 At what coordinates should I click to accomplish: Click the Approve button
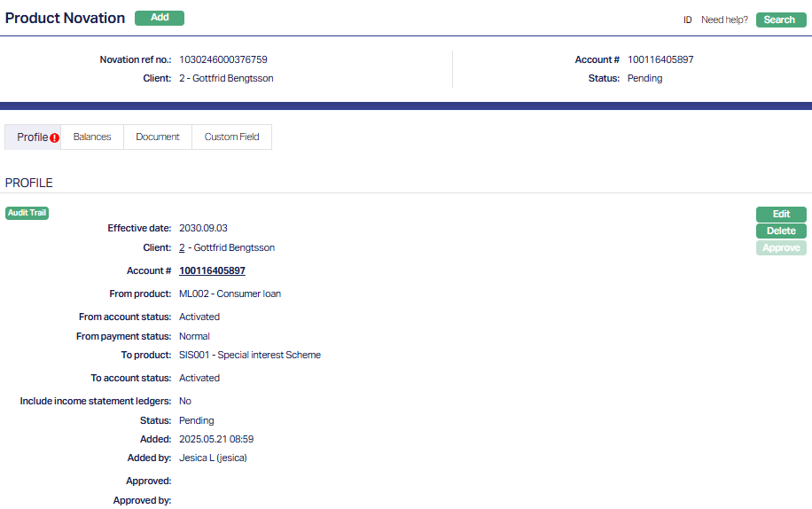click(x=781, y=248)
